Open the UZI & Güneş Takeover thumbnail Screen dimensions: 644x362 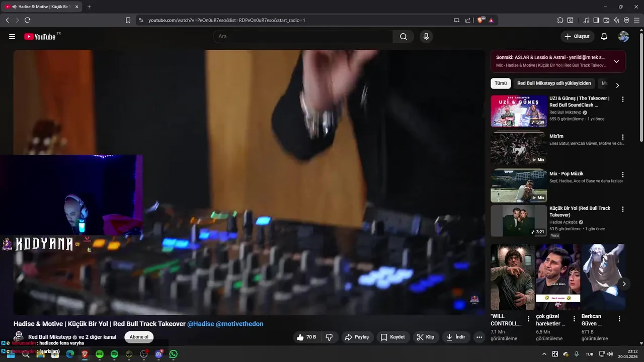(519, 111)
